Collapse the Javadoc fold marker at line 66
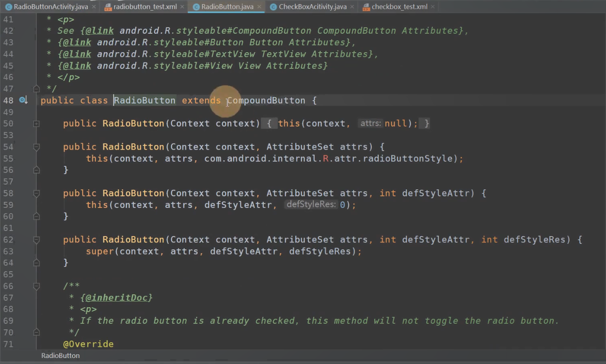606x364 pixels. tap(36, 286)
